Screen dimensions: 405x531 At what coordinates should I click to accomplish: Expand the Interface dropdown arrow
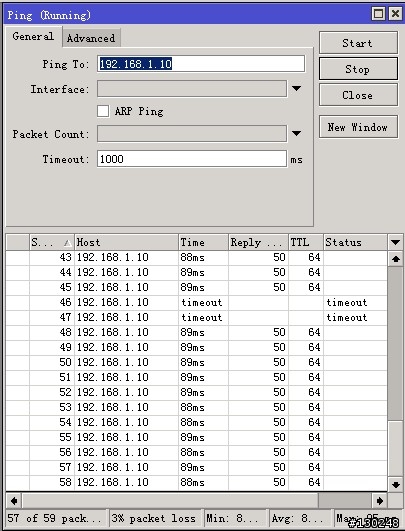296,89
